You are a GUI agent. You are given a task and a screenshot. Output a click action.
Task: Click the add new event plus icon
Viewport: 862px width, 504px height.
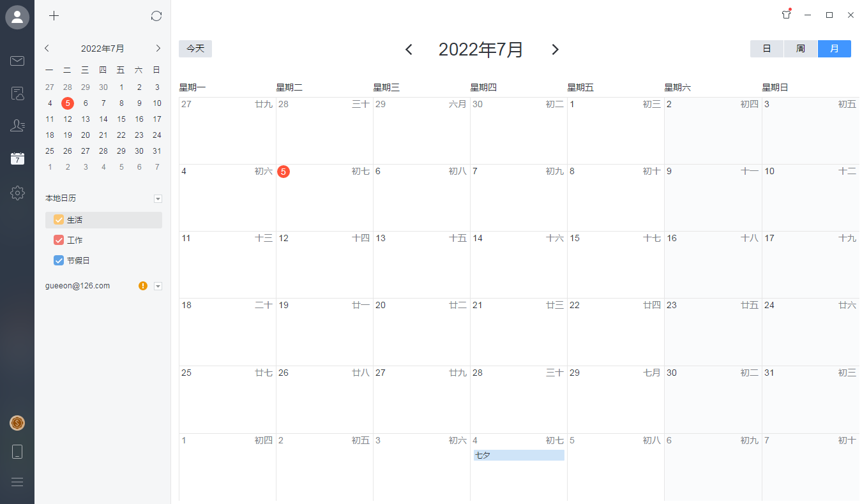click(54, 16)
